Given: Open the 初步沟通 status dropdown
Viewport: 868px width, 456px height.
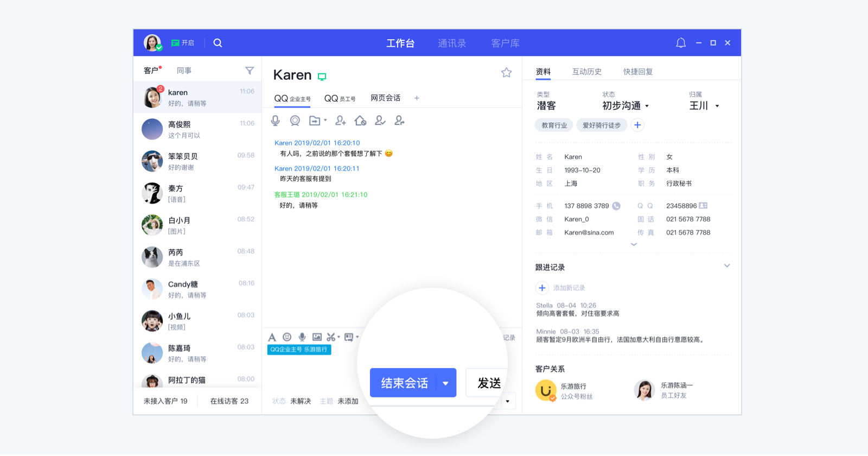Looking at the screenshot, I should click(626, 106).
